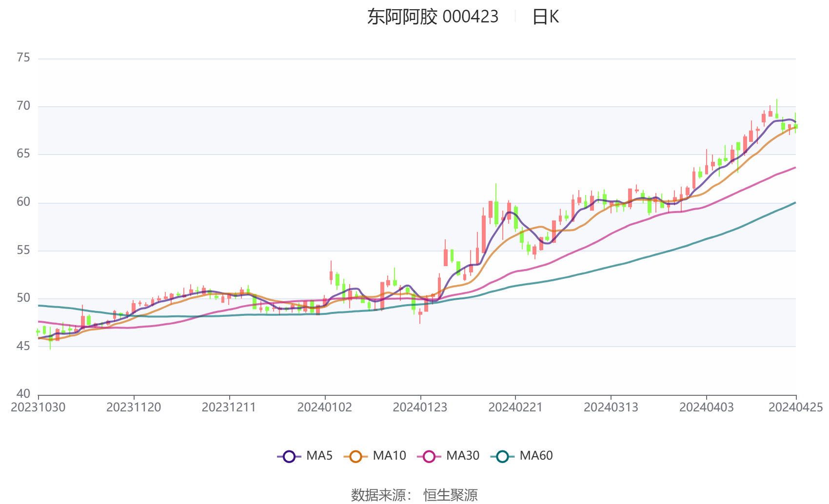
Task: Click the x-axis date 20240403
Action: pyautogui.click(x=707, y=407)
